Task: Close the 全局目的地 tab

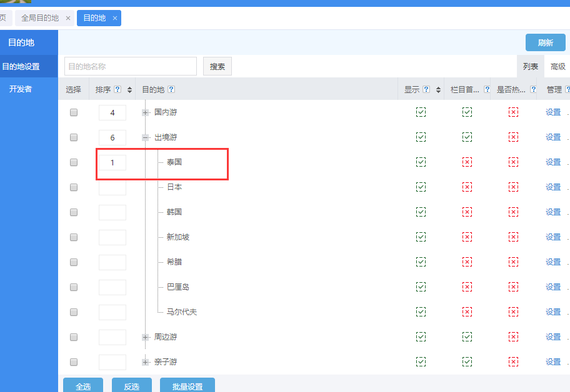Action: (x=68, y=18)
